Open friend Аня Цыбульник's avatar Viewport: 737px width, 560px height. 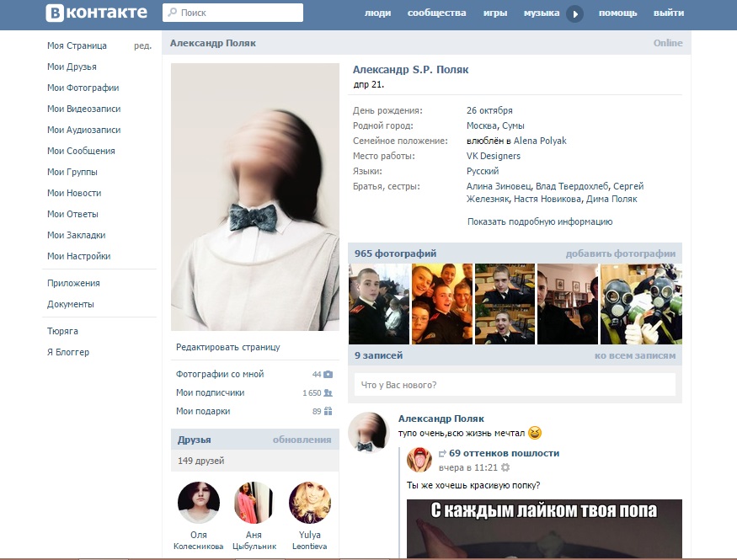point(254,502)
